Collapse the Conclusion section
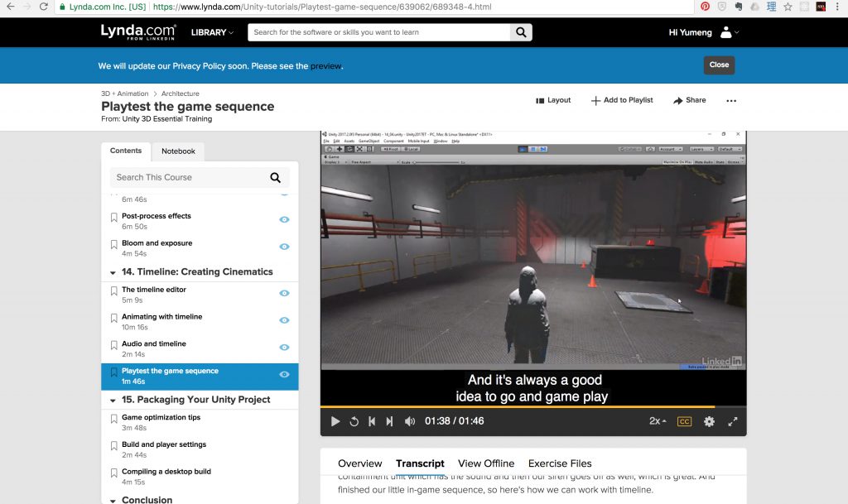848x504 pixels. (113, 501)
